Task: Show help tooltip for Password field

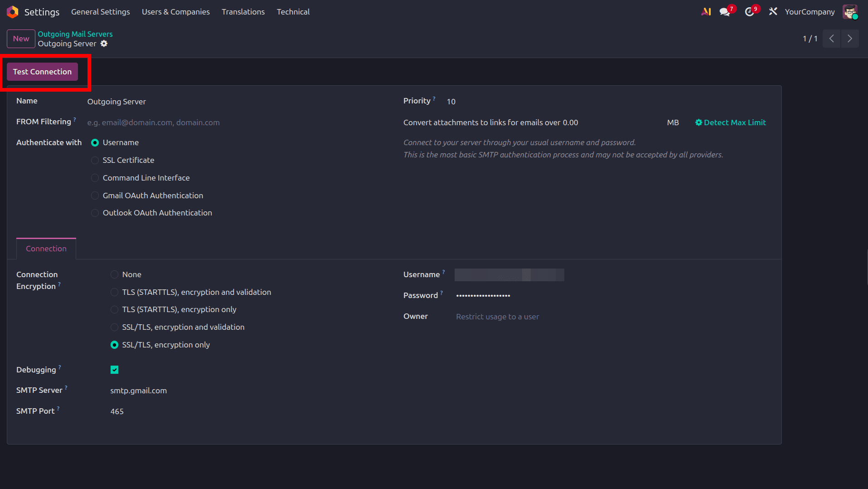Action: [x=441, y=293]
